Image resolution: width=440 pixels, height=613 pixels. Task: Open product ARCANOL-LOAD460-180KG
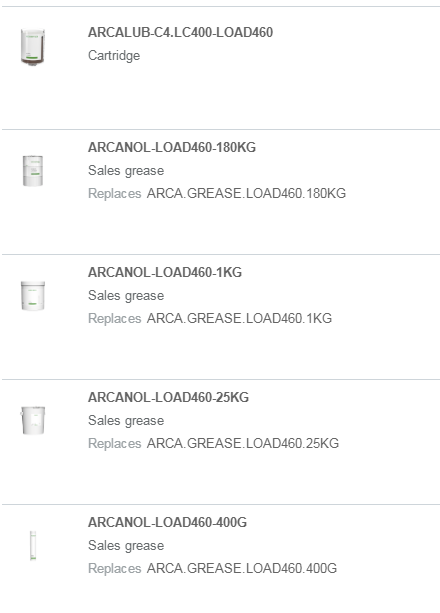(172, 147)
